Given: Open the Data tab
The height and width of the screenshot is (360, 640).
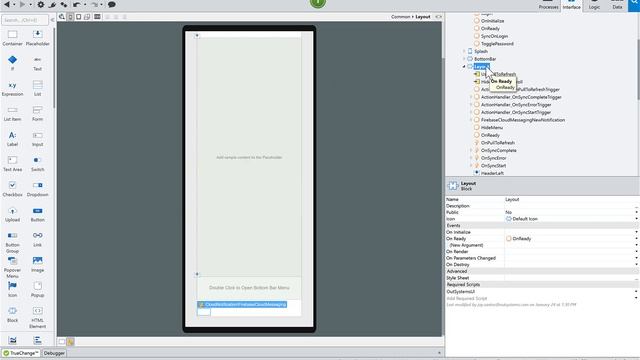Looking at the screenshot, I should click(x=617, y=5).
